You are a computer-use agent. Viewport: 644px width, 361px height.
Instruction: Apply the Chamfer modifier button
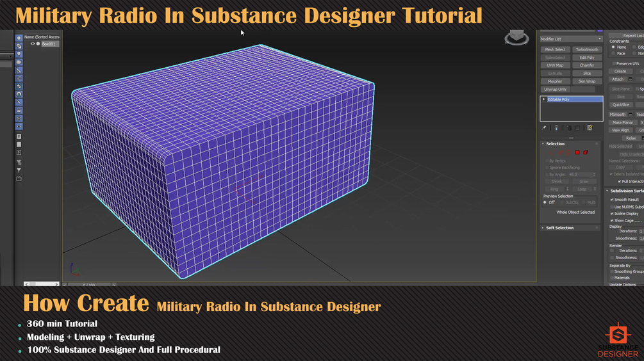(x=587, y=65)
